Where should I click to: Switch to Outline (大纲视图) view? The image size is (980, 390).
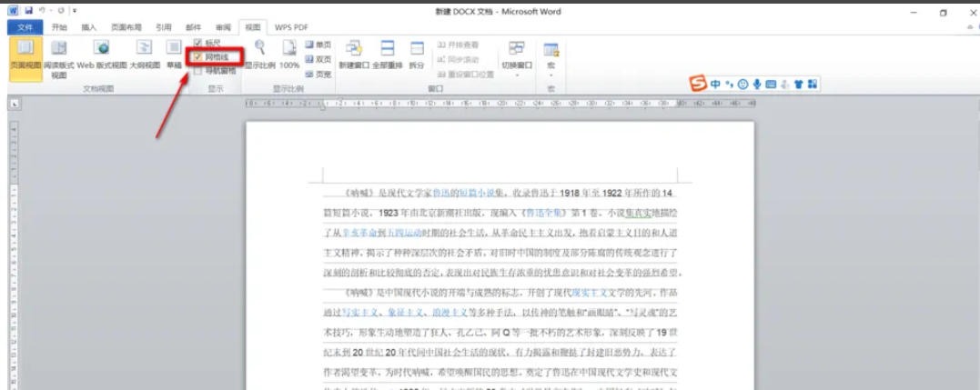pyautogui.click(x=145, y=55)
